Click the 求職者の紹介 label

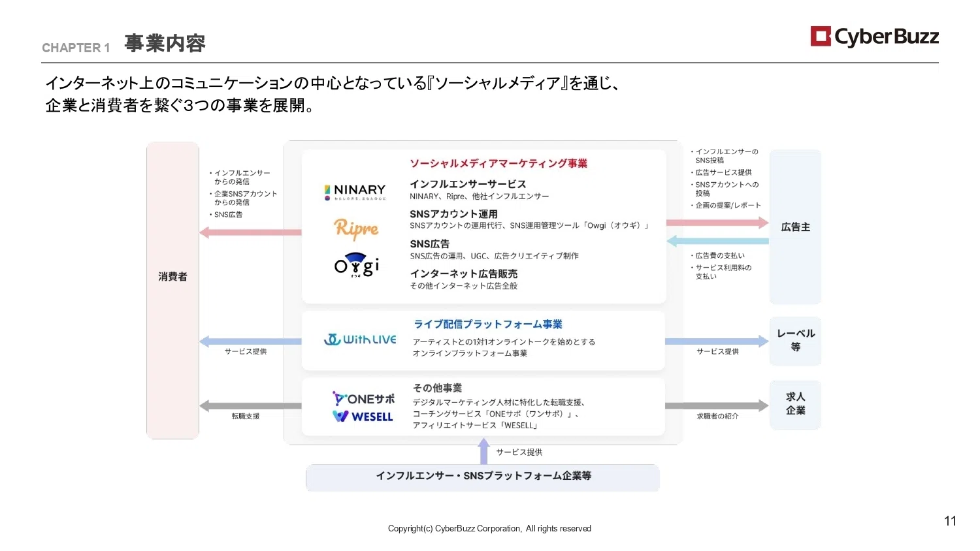(x=717, y=416)
